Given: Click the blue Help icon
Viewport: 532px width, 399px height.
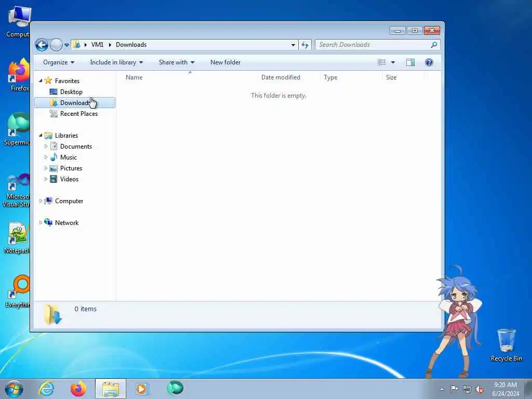Looking at the screenshot, I should click(x=429, y=62).
